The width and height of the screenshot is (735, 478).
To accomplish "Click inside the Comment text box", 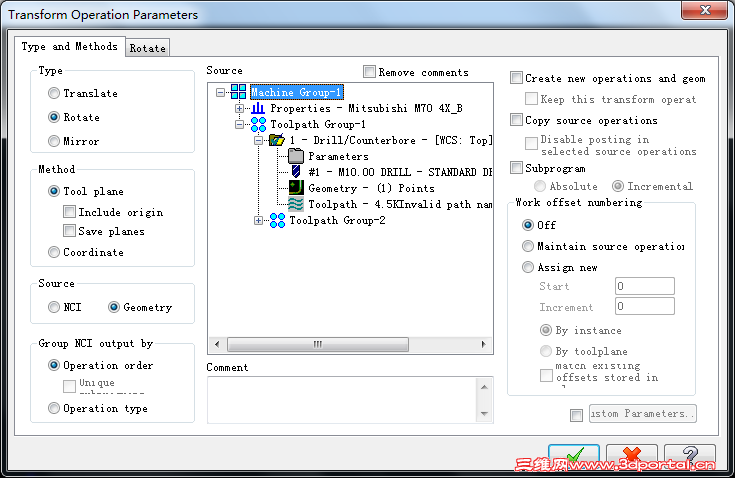I will coord(342,400).
